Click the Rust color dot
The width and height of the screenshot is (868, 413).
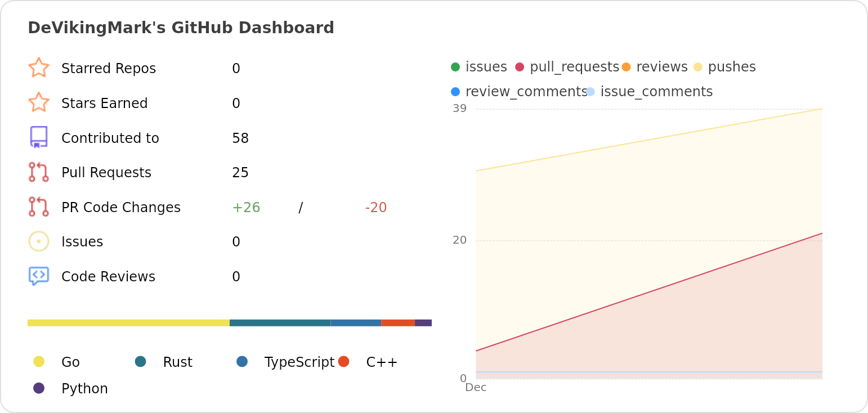141,361
